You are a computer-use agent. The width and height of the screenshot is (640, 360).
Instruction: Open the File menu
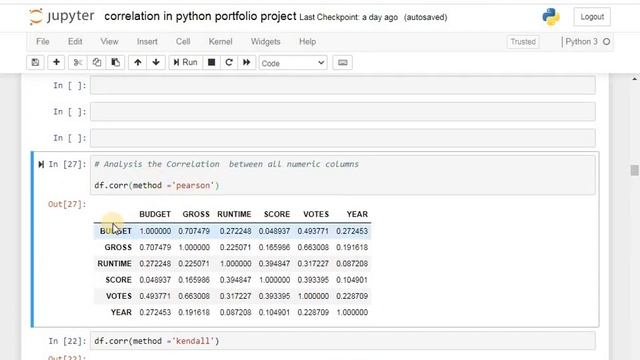[x=43, y=42]
